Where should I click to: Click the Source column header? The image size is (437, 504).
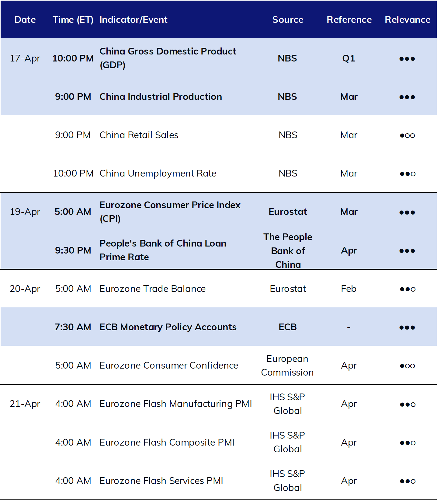[288, 20]
